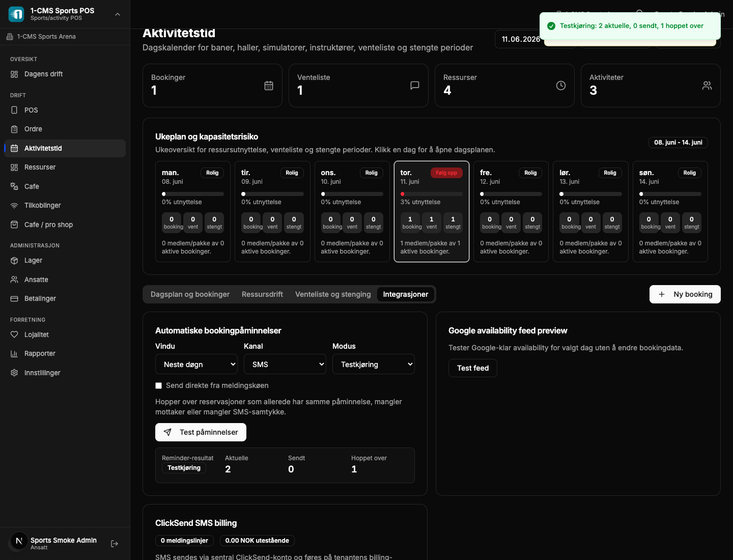Switch to Dagsplan og bookinger tab

pyautogui.click(x=190, y=294)
